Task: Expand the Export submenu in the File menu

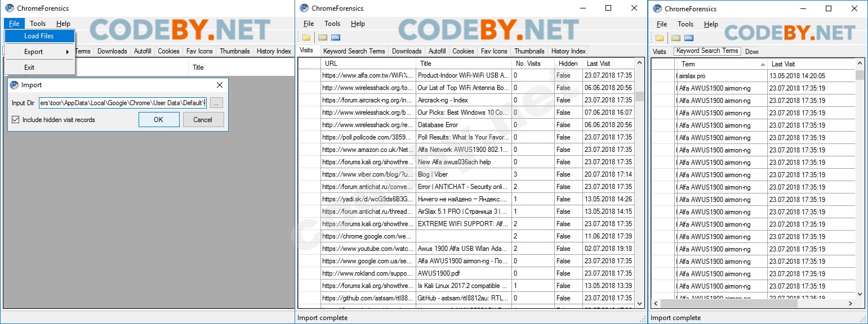Action: pos(39,51)
